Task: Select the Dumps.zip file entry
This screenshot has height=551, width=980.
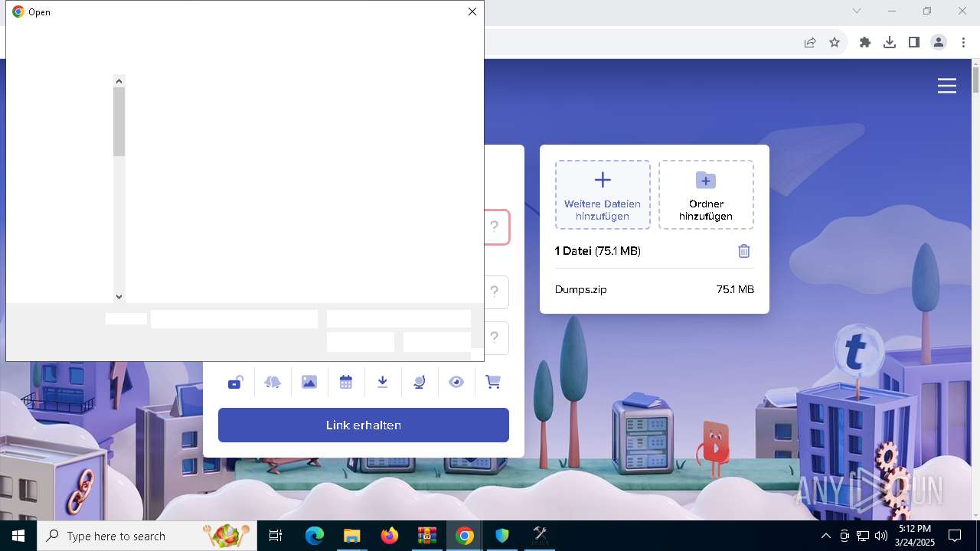Action: 655,289
